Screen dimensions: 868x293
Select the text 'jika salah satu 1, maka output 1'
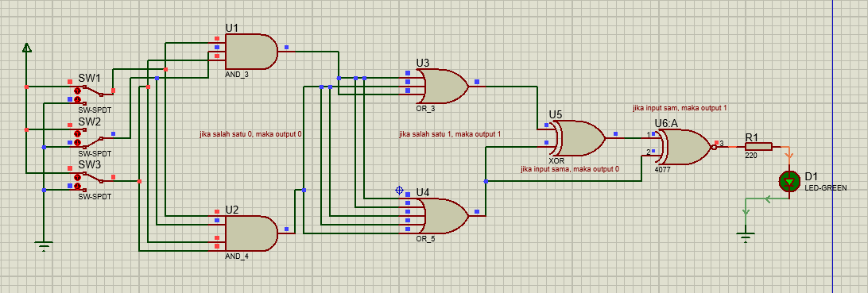coord(450,134)
